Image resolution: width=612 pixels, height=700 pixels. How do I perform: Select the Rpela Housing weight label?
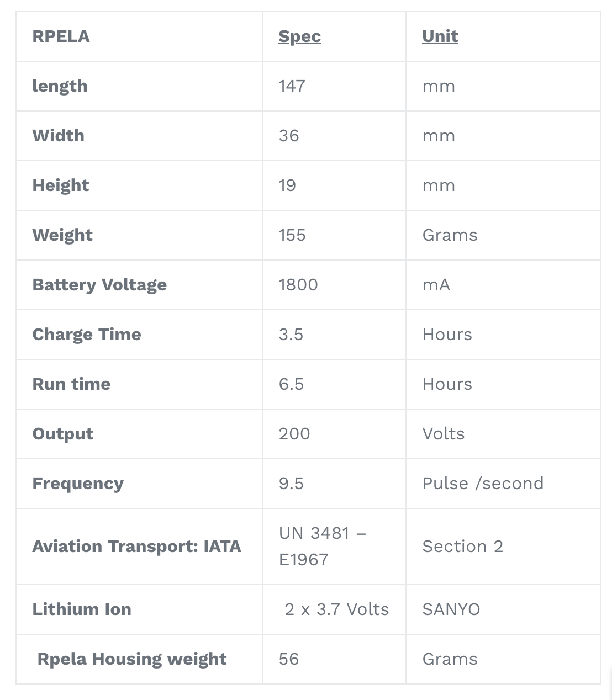132,659
